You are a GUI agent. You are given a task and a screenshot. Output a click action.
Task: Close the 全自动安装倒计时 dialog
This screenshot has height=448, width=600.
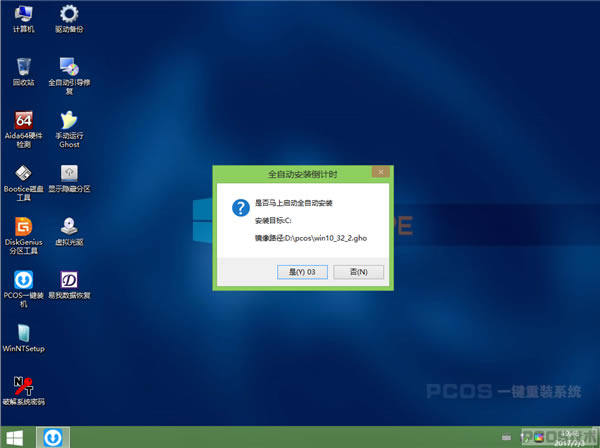[380, 172]
